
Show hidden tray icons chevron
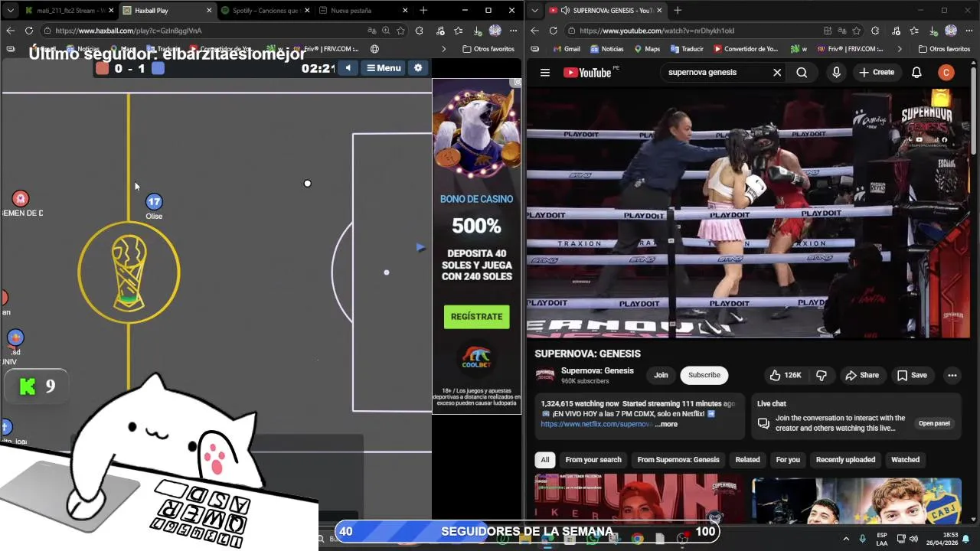845,539
